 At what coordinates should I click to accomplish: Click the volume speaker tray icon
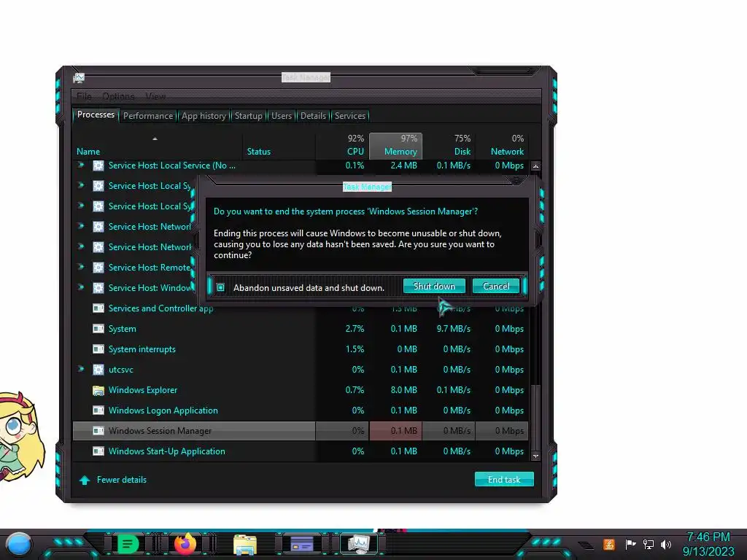666,544
